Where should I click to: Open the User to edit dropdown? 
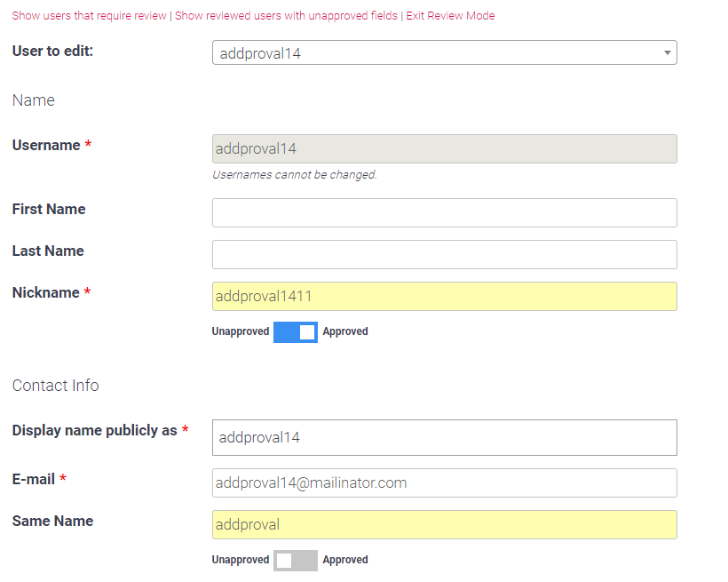tap(444, 52)
